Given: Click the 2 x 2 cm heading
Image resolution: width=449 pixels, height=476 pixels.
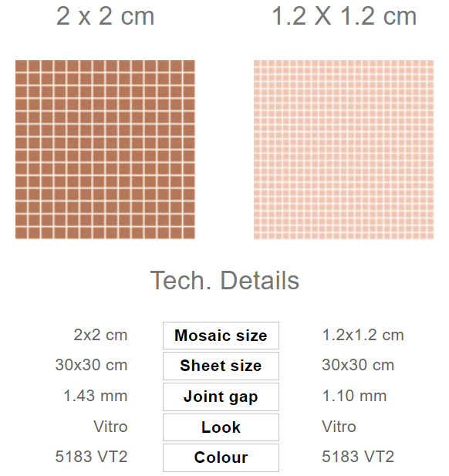Looking at the screenshot, I should 106,16.
